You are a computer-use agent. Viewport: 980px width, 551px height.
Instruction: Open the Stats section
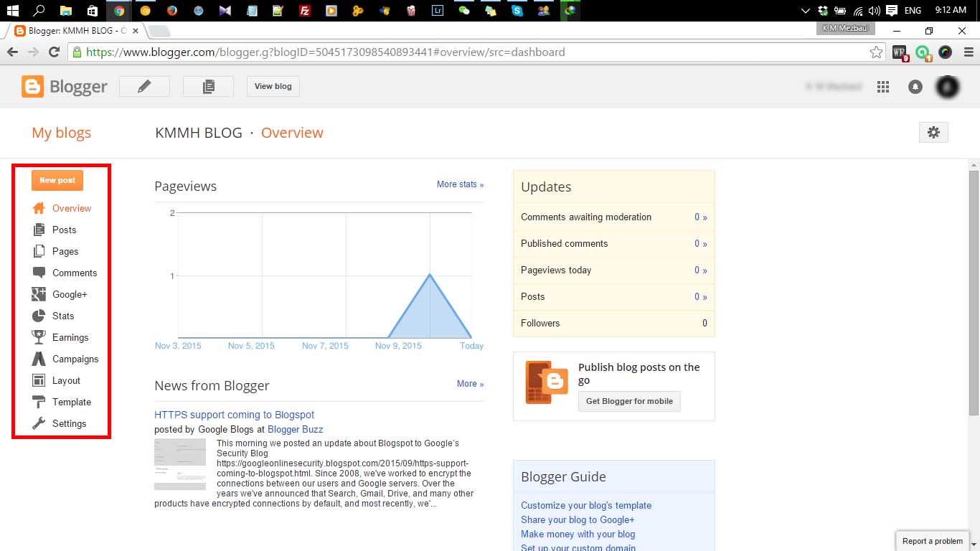(63, 316)
